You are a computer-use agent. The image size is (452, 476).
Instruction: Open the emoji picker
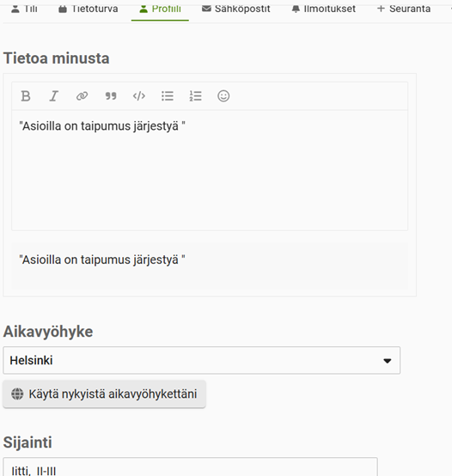pyautogui.click(x=223, y=96)
